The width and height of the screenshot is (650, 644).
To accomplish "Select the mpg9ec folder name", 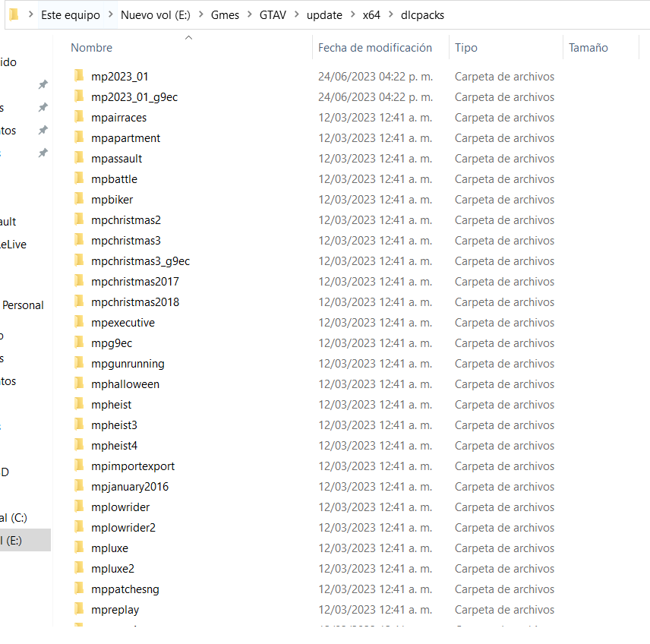I will coord(112,343).
